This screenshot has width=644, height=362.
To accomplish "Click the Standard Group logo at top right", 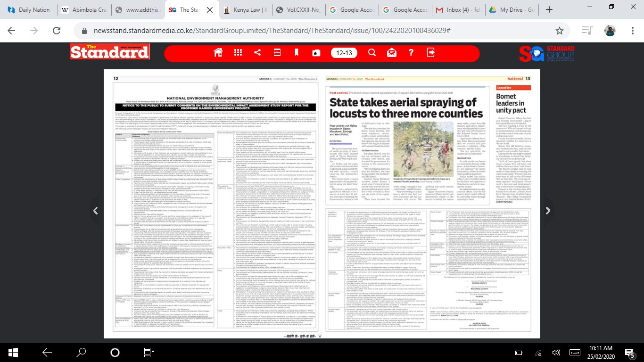I will (547, 53).
